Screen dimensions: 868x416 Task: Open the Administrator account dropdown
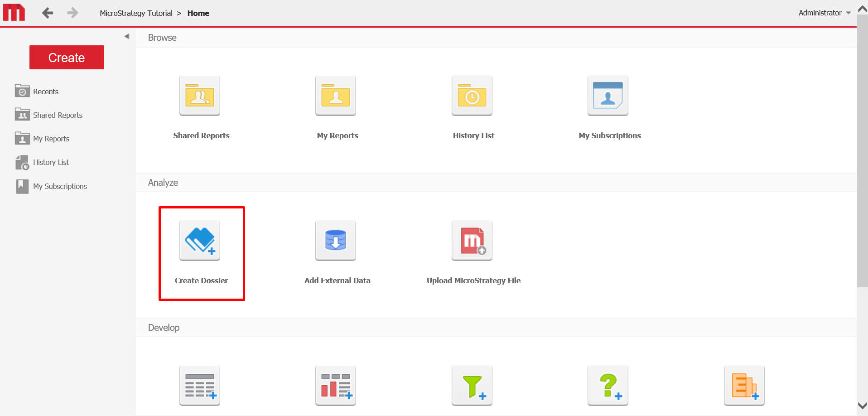tap(825, 13)
